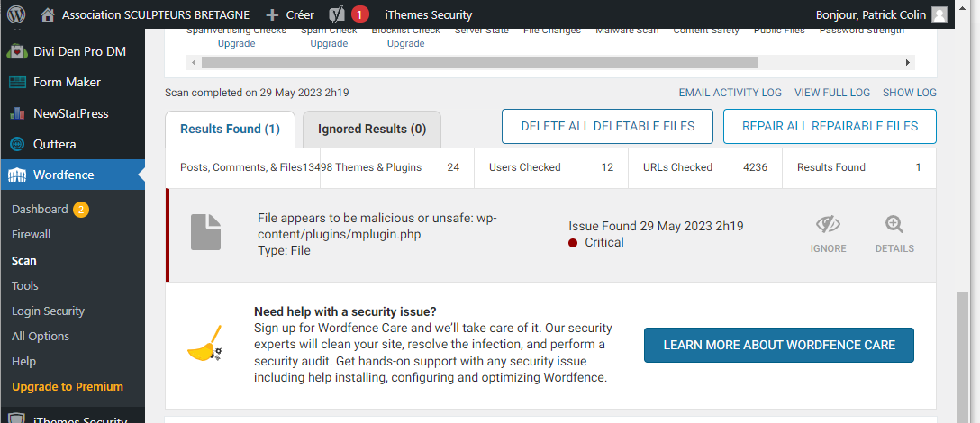
Task: Open the Créer new content menu
Action: point(290,14)
